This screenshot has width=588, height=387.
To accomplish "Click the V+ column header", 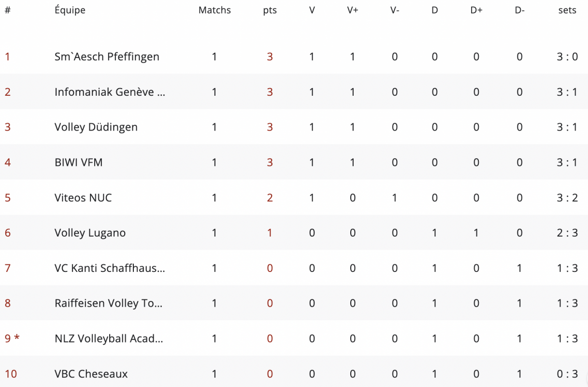I will 352,10.
